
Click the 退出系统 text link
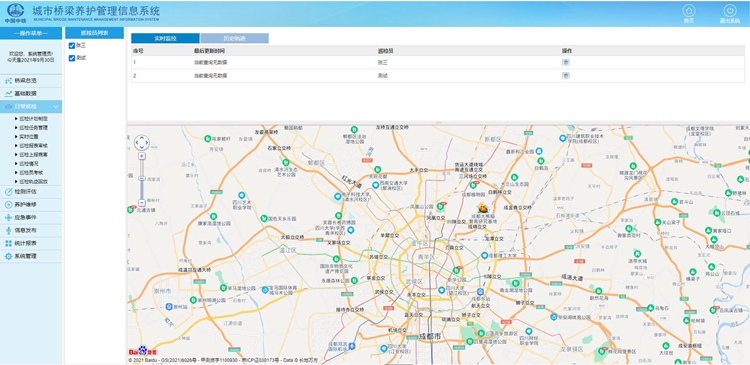click(x=729, y=21)
